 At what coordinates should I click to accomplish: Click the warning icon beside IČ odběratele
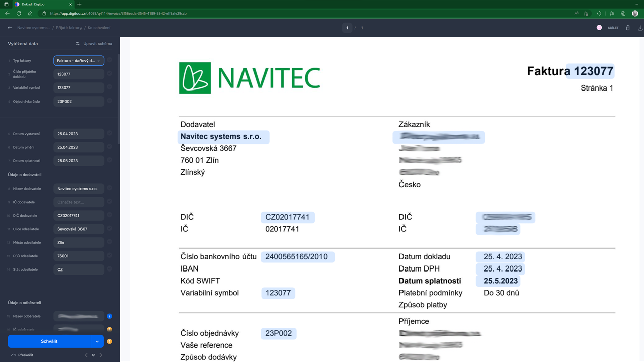[x=109, y=329]
